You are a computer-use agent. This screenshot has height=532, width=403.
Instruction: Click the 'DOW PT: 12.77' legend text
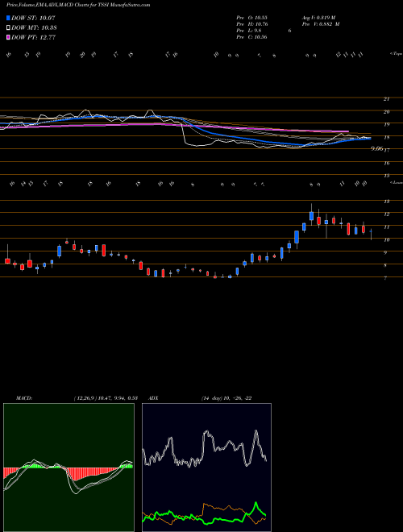point(33,37)
